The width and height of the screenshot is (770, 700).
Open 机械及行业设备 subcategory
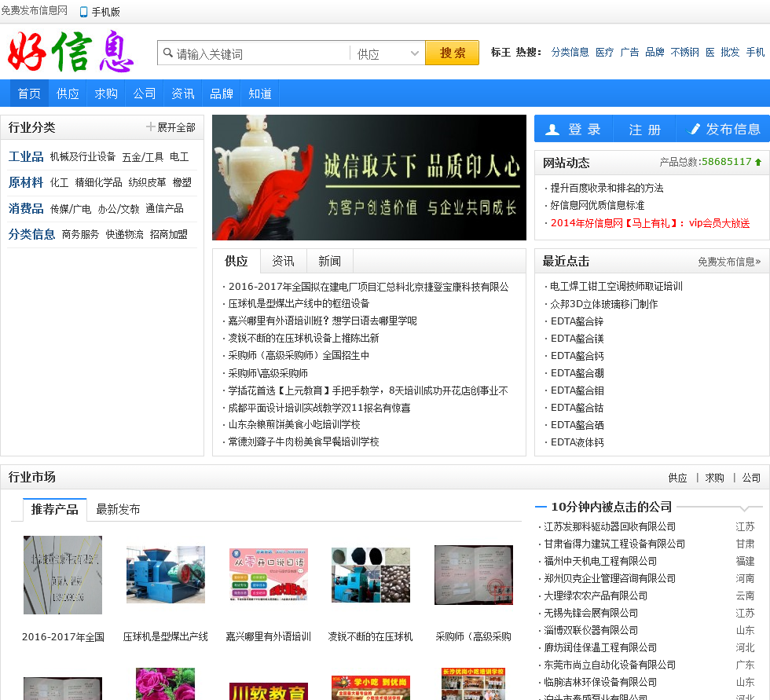tap(82, 156)
